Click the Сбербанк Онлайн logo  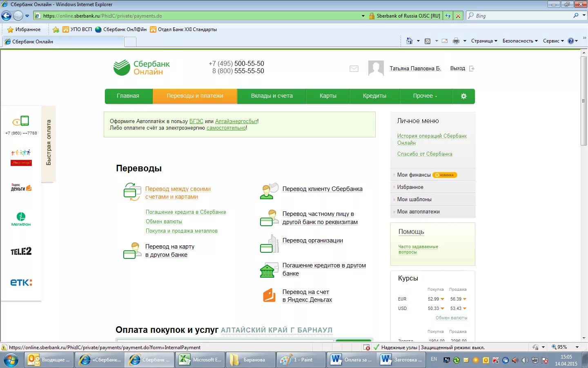(x=142, y=68)
